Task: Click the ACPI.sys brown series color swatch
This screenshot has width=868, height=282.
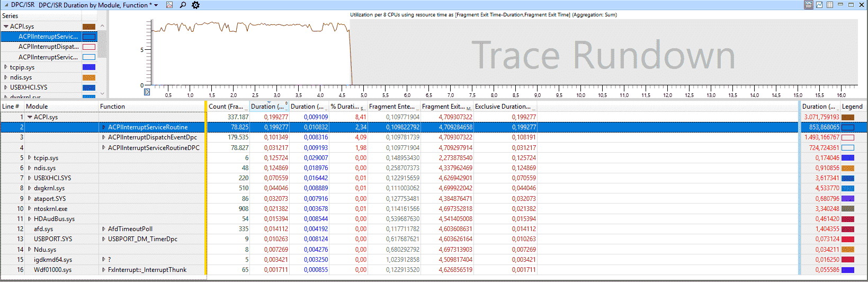Action: pyautogui.click(x=89, y=27)
